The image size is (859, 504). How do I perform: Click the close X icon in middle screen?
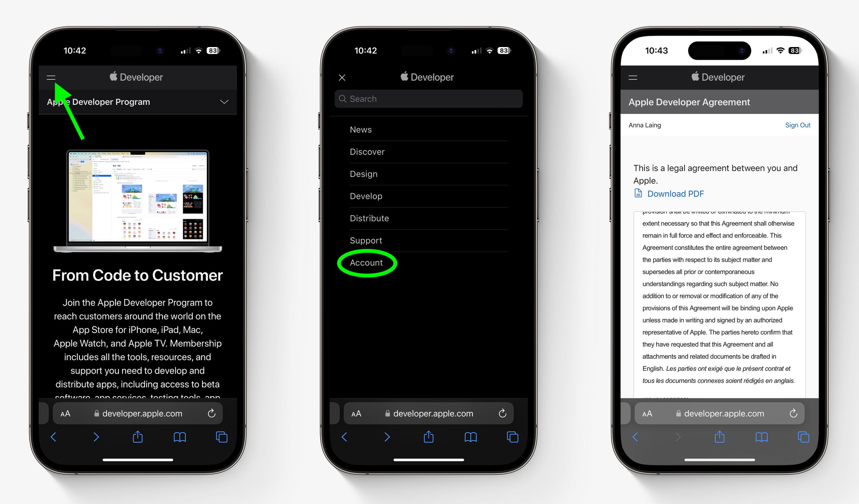pos(342,77)
